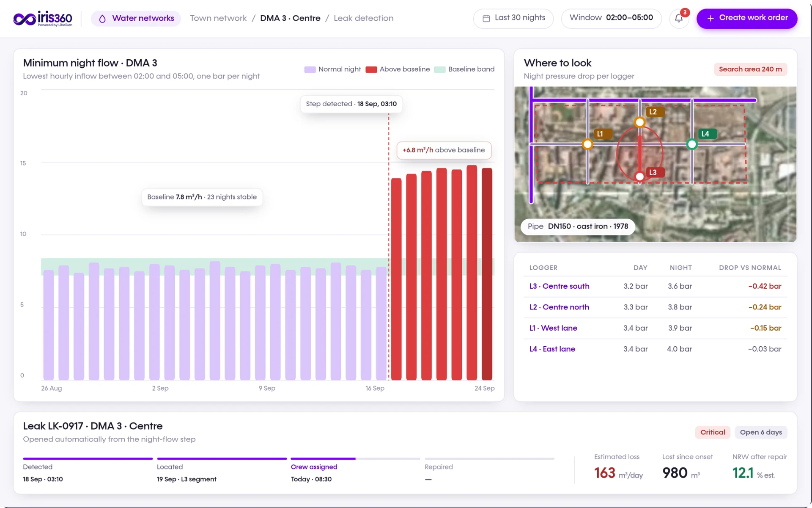Select the L4 logger marker on map
Image resolution: width=812 pixels, height=508 pixels.
click(692, 144)
